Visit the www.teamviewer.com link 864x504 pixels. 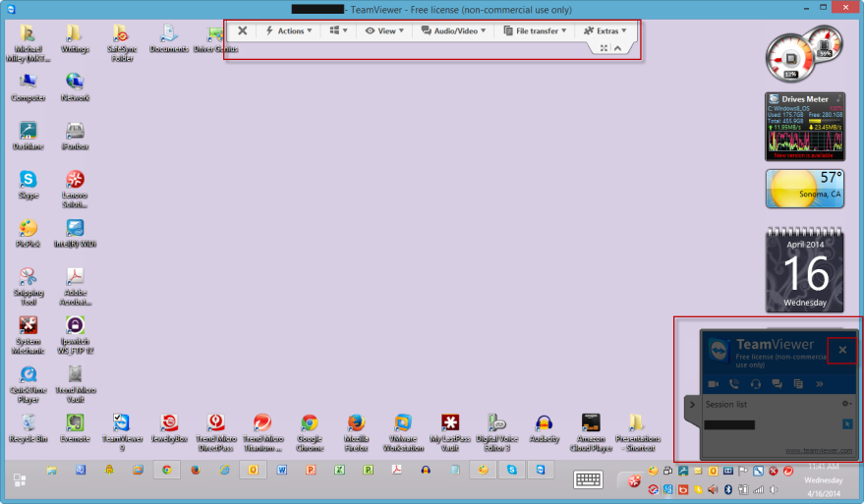click(x=818, y=451)
